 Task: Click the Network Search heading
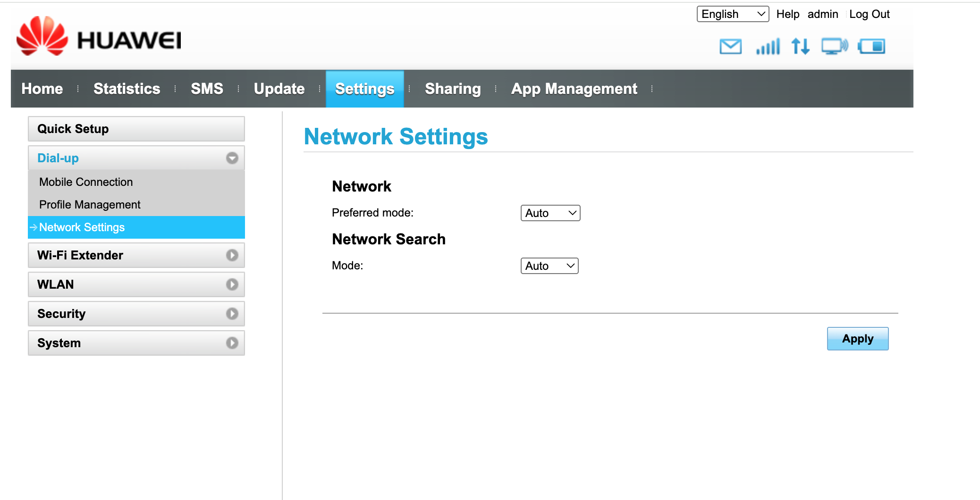389,239
